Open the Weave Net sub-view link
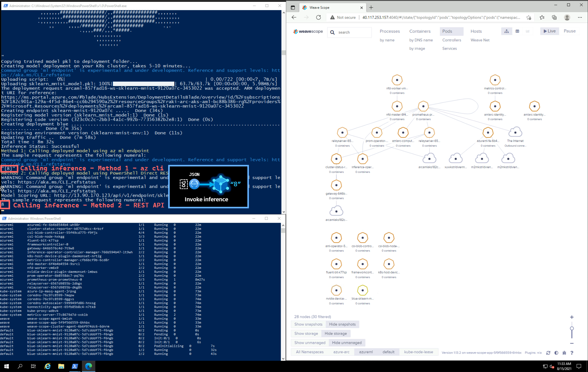This screenshot has width=588, height=372. coord(480,40)
